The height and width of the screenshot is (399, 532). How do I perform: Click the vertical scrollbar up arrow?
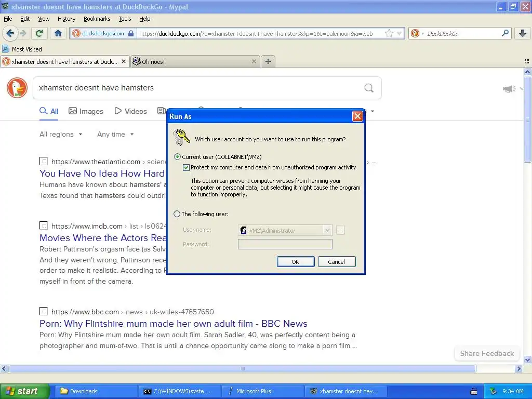pyautogui.click(x=527, y=72)
